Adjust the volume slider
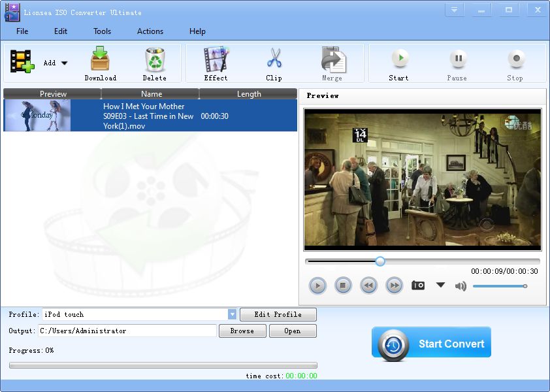This screenshot has width=550, height=392. tap(500, 286)
